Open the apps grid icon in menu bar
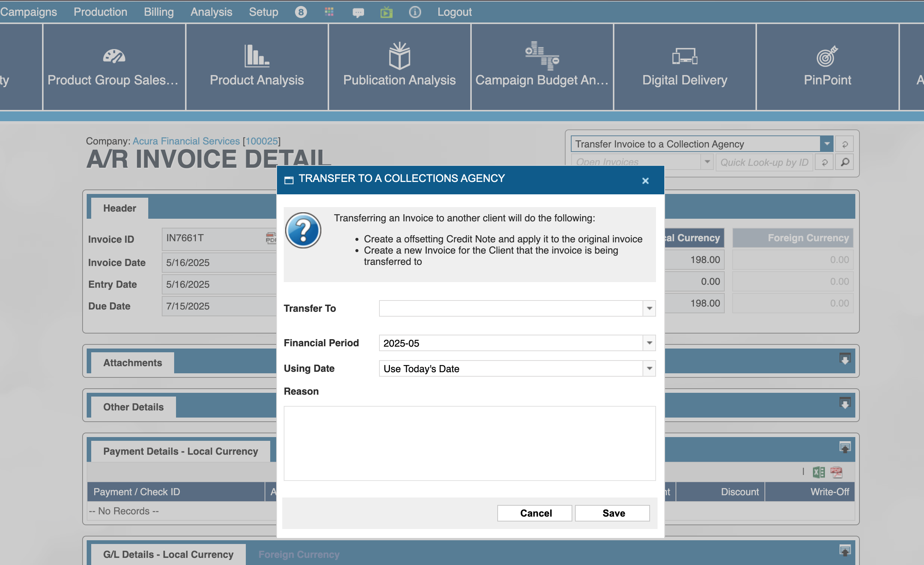Viewport: 924px width, 565px height. point(329,12)
